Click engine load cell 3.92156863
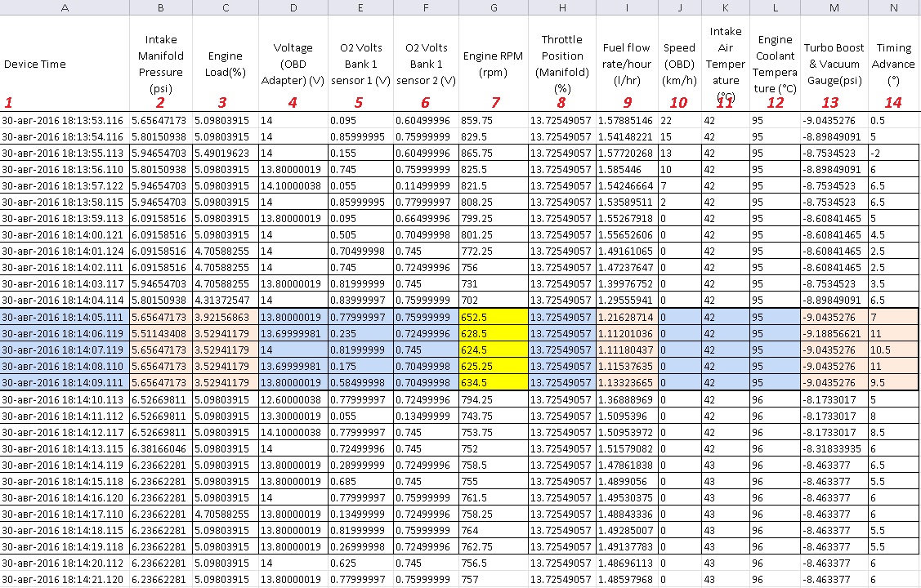This screenshot has height=588, width=921. (x=226, y=317)
